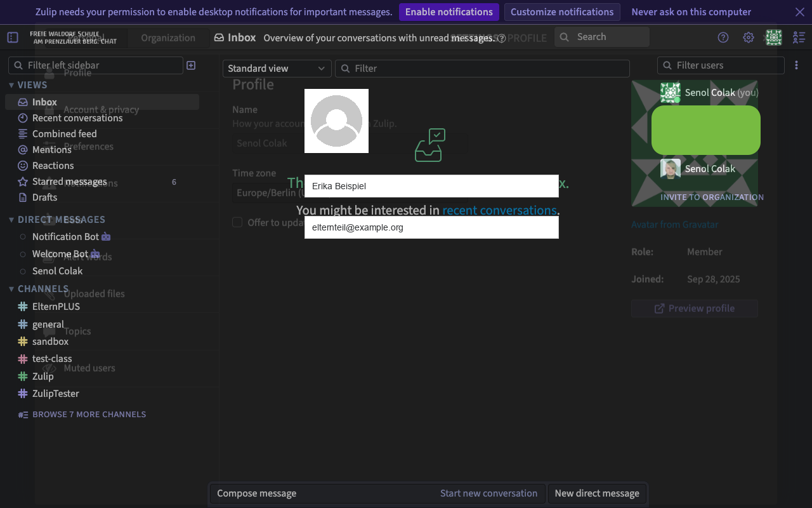Screen dimensions: 812x508
Task: Click BROWSE 7 MORE CHANNELS link
Action: (89, 415)
